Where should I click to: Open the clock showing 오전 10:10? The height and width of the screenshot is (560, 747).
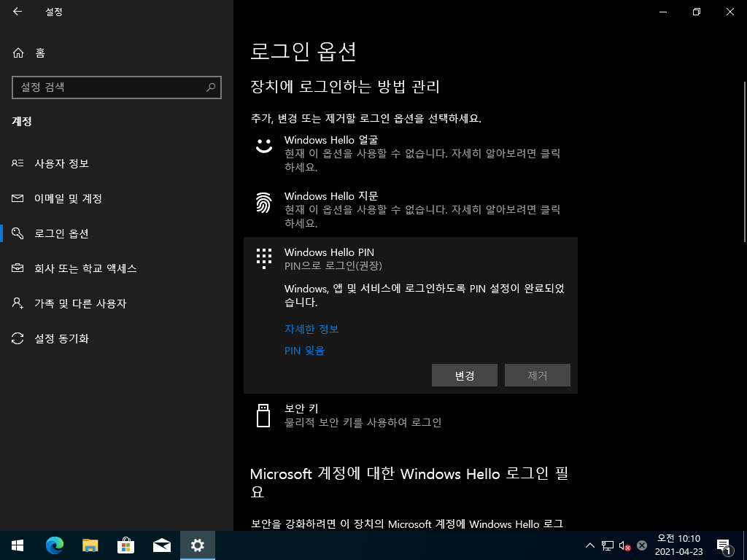pyautogui.click(x=678, y=545)
